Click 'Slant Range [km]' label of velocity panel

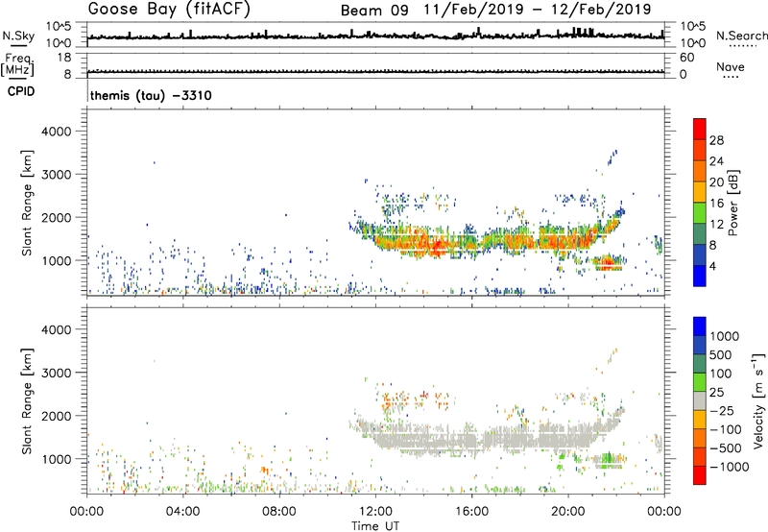[27, 401]
